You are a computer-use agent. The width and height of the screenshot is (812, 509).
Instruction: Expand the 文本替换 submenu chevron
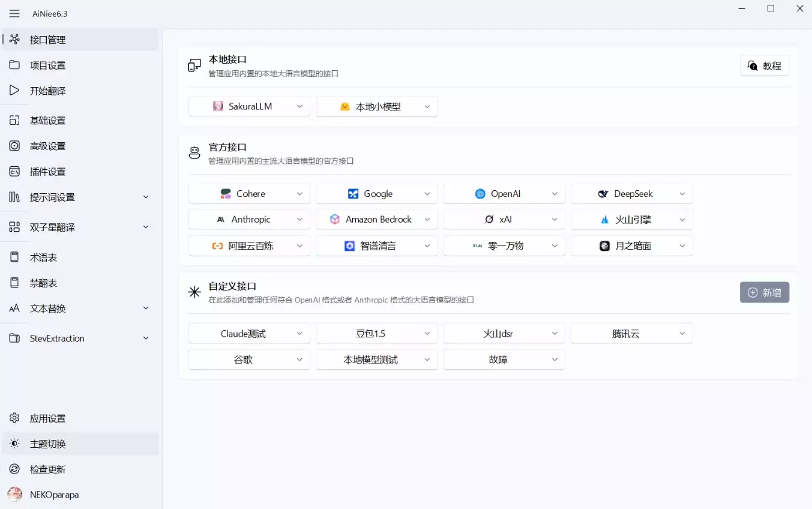click(x=146, y=309)
